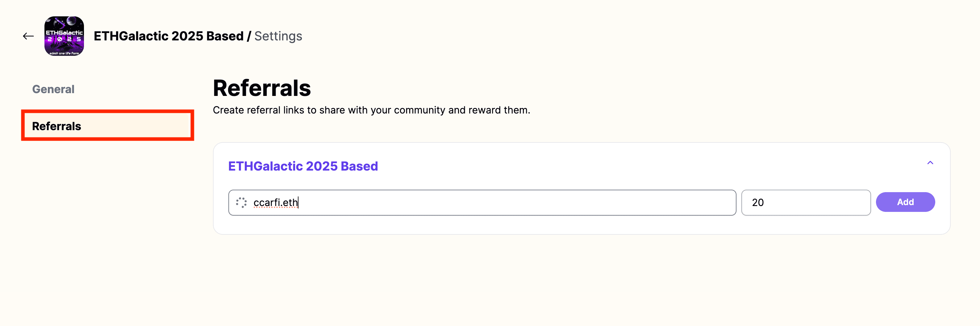
Task: Click the ETHGalactic 2025 event logo
Action: click(x=64, y=36)
